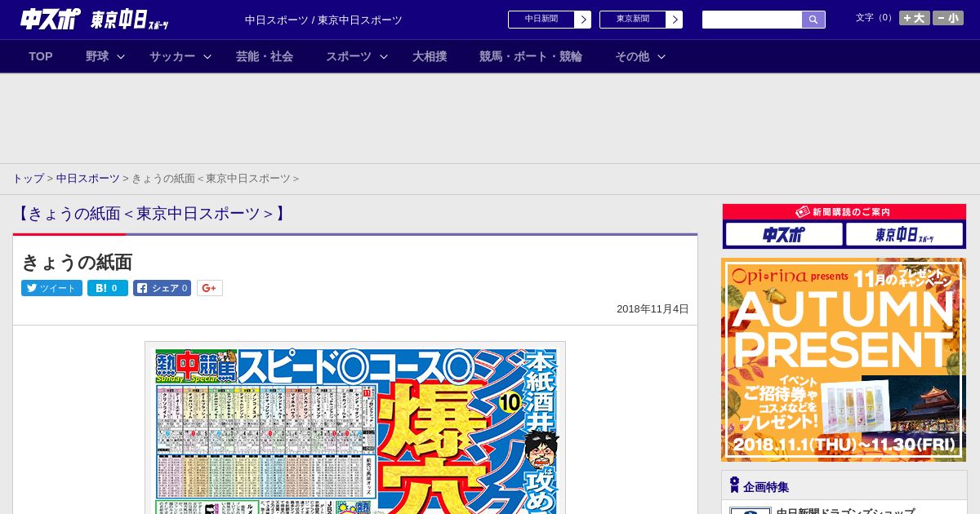Click the Hatena B! bookmark button

(108, 288)
